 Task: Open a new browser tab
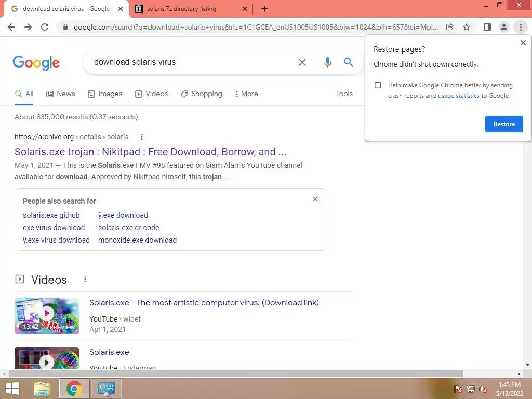coord(264,9)
